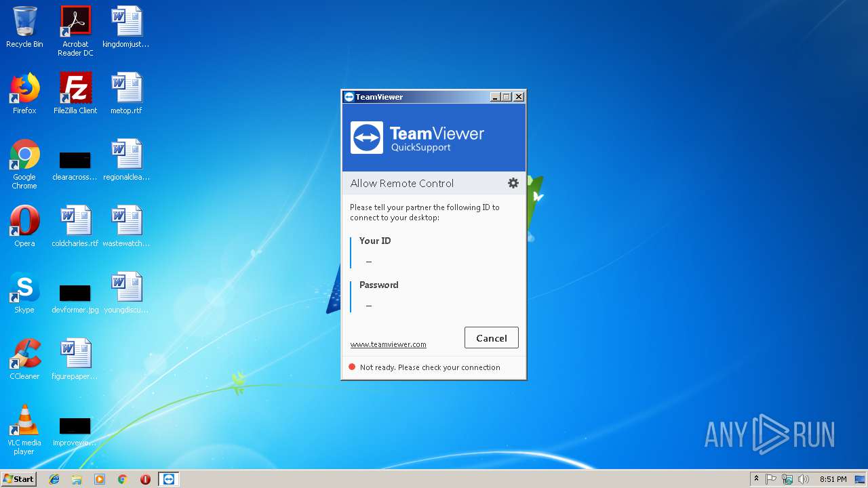Viewport: 868px width, 488px height.
Task: Minimize the TeamViewer window
Action: click(x=494, y=97)
